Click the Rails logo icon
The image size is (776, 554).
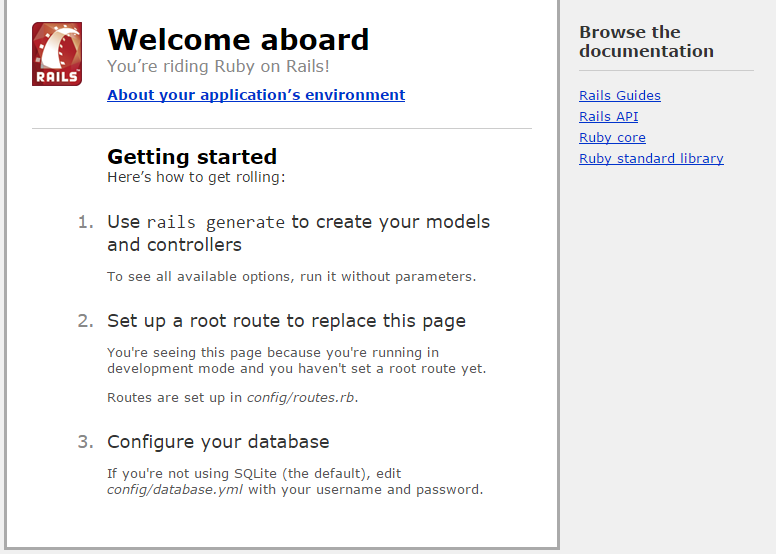pos(57,54)
